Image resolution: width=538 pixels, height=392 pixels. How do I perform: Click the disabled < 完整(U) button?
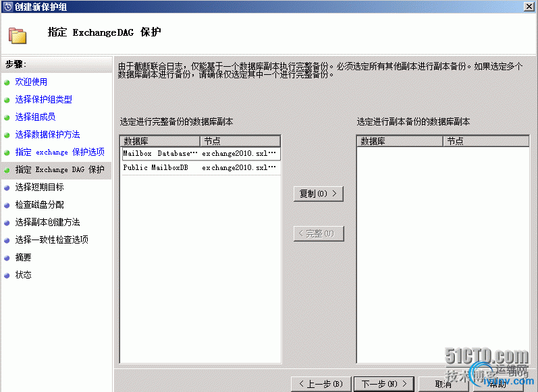tap(319, 234)
